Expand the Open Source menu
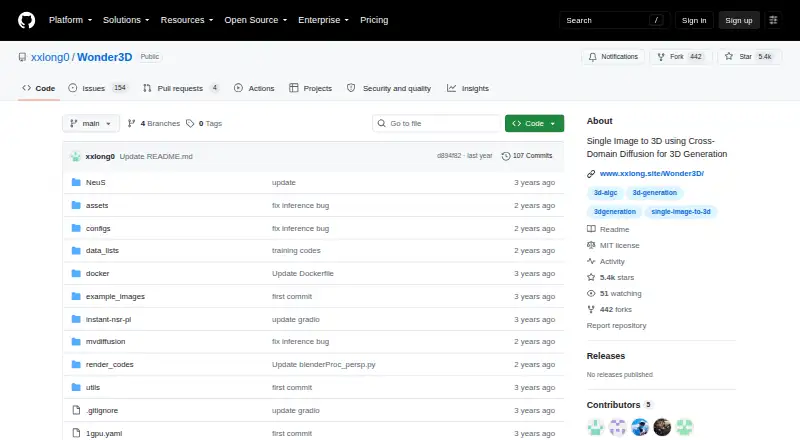 256,20
